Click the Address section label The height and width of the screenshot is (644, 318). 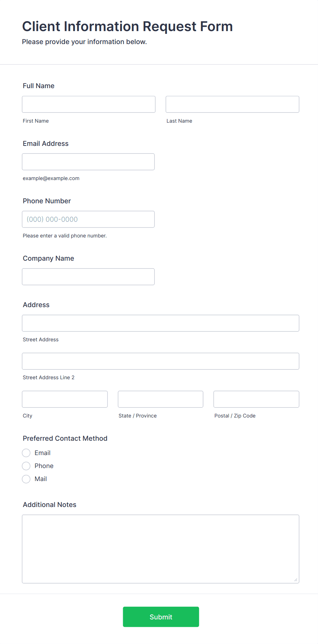pos(36,305)
